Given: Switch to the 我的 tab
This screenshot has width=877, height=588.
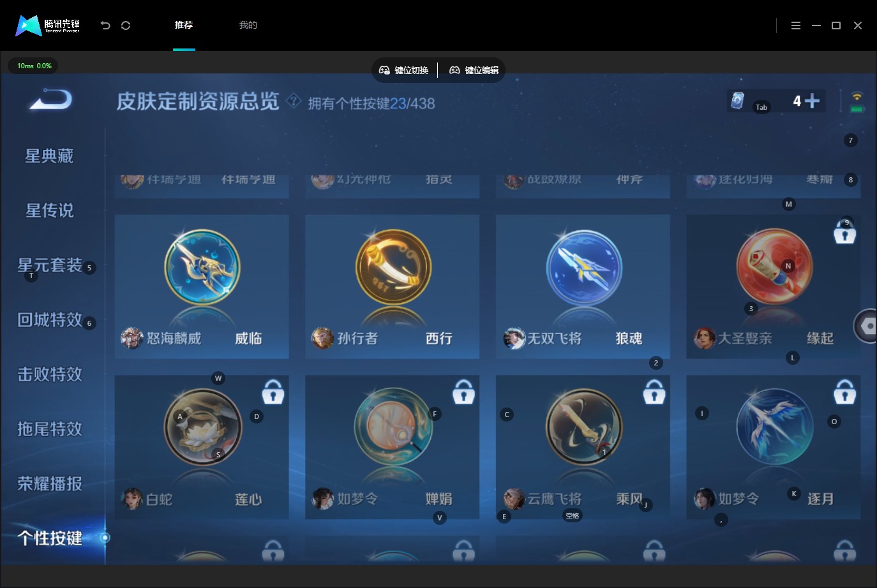Looking at the screenshot, I should click(x=248, y=25).
